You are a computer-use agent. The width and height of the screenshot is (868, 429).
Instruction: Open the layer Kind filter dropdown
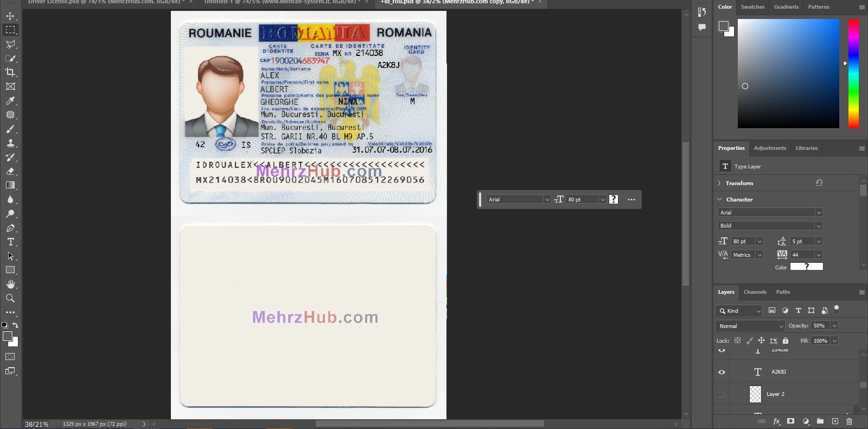click(x=739, y=311)
